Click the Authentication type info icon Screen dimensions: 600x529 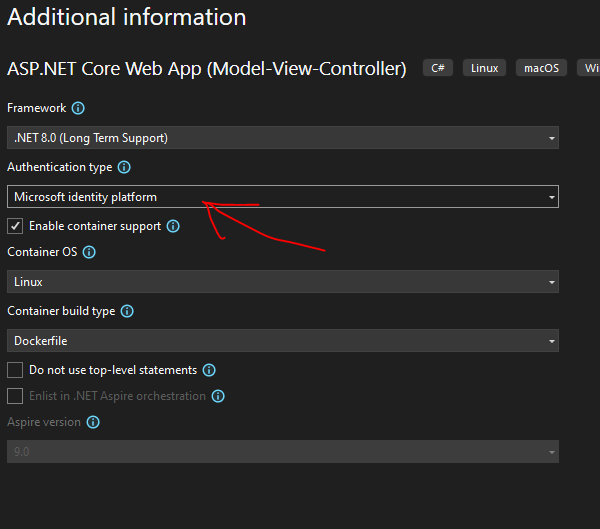coord(125,168)
